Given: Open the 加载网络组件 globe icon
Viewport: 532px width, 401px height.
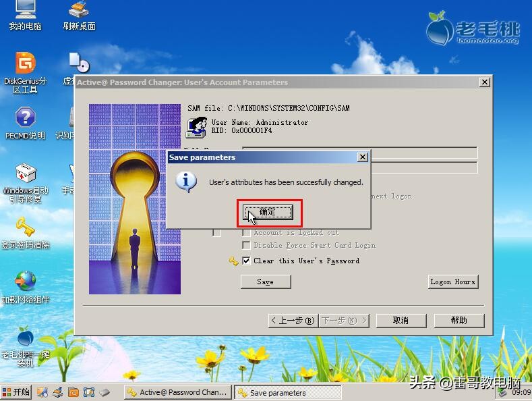Looking at the screenshot, I should 26,287.
